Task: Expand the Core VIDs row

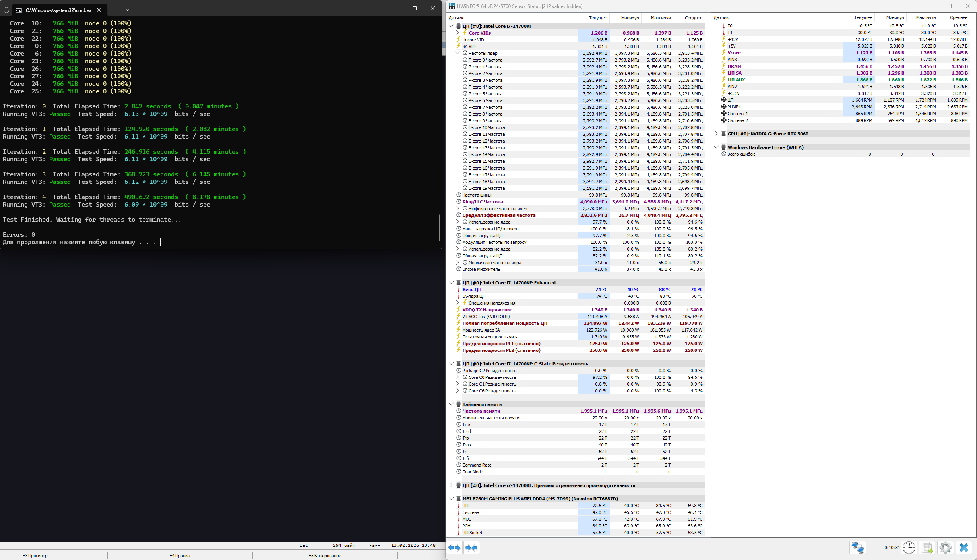Action: [x=457, y=33]
